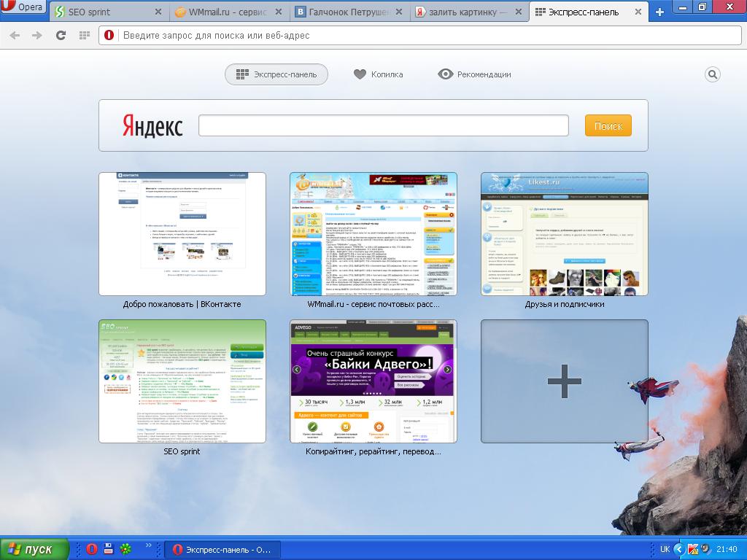Reload the page with refresh icon

(x=61, y=35)
